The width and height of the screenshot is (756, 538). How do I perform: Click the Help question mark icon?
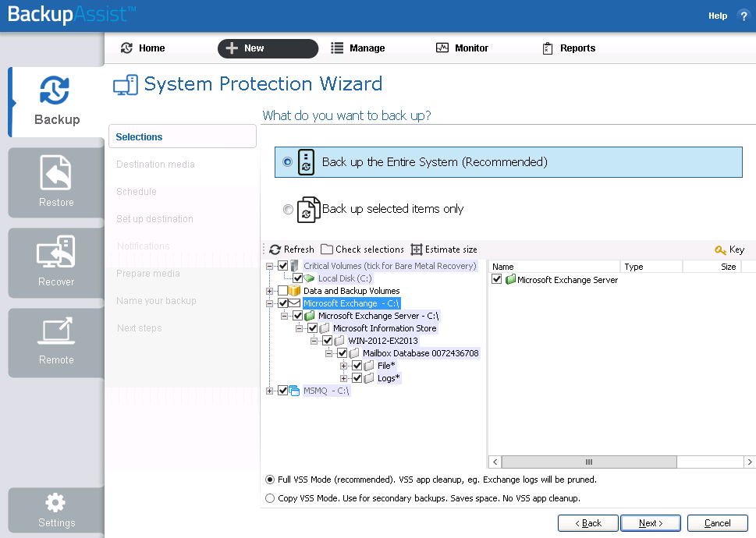click(x=743, y=16)
